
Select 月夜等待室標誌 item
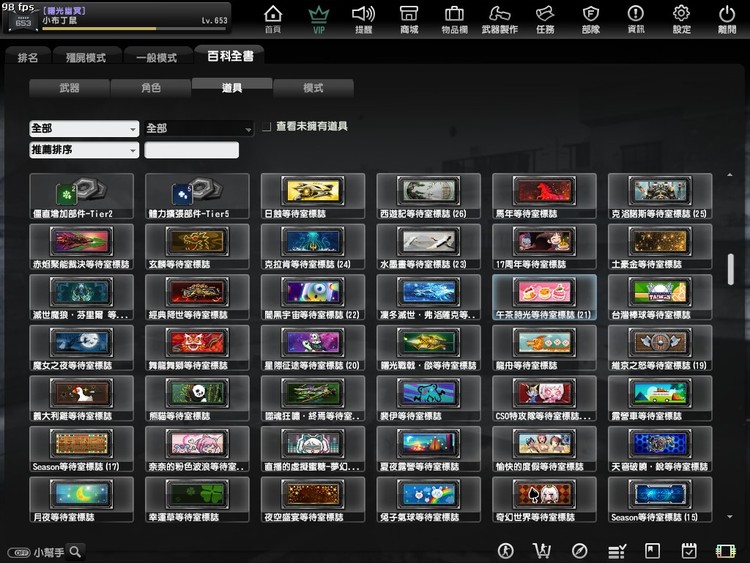81,500
